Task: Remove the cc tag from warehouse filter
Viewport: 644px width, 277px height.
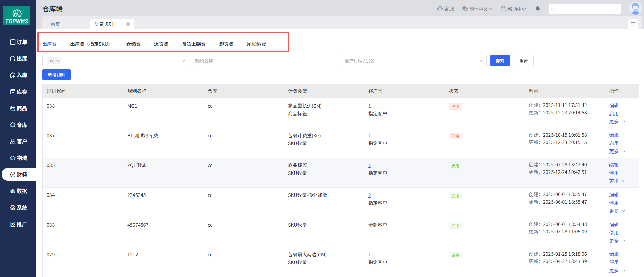Action: coord(58,61)
